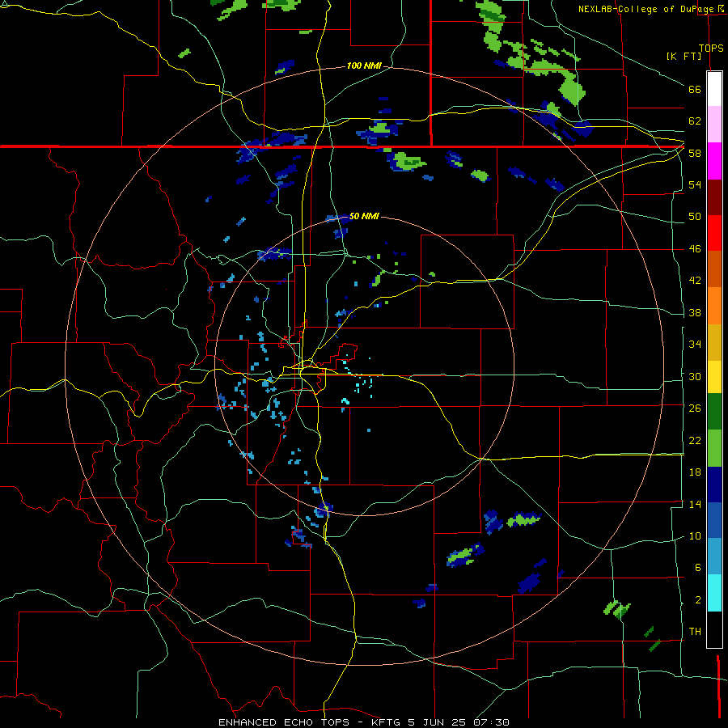The image size is (728, 728).
Task: Pick the bright orange legend swatch
Action: 714,306
